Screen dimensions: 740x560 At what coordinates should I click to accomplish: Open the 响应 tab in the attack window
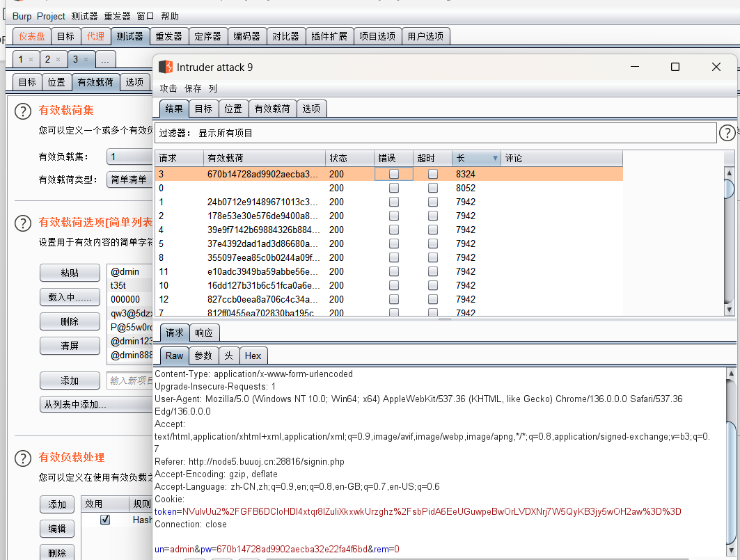[204, 333]
